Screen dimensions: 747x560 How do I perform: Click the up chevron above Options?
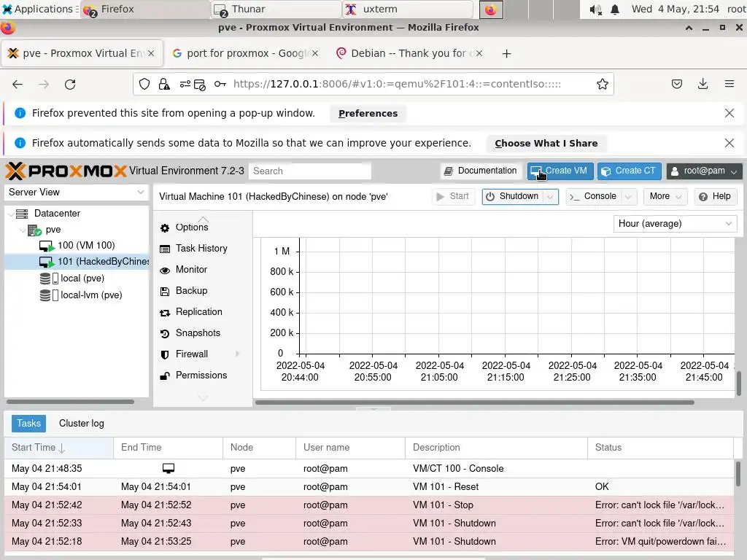(203, 219)
